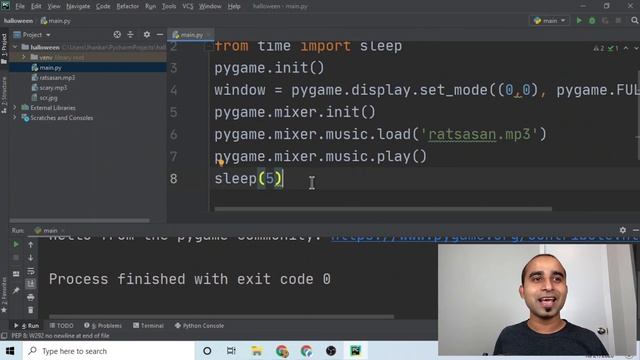Hide the Project tool window

[x=160, y=35]
